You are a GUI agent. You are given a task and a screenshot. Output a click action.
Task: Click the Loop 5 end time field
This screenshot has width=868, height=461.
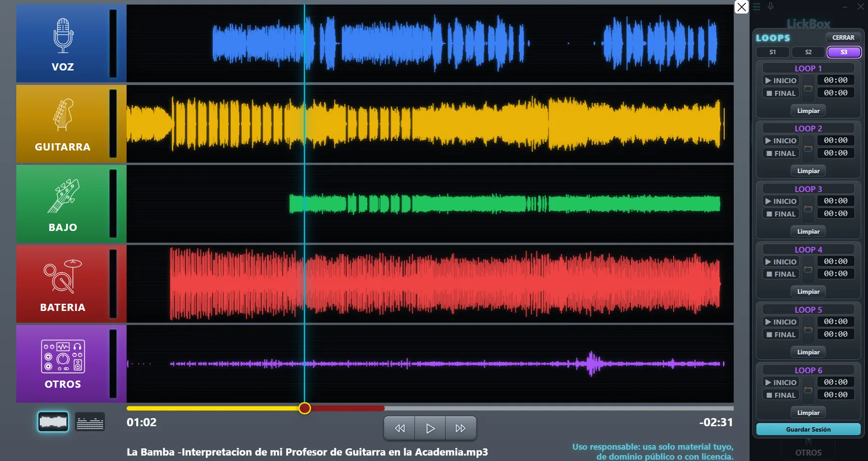[836, 334]
